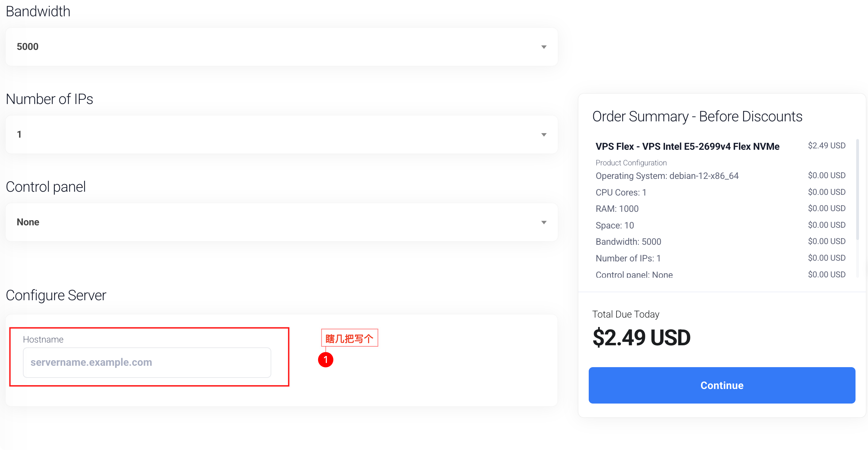Screen dimensions: 868x450
Task: Click the Number of IPs arrow
Action: coord(544,135)
